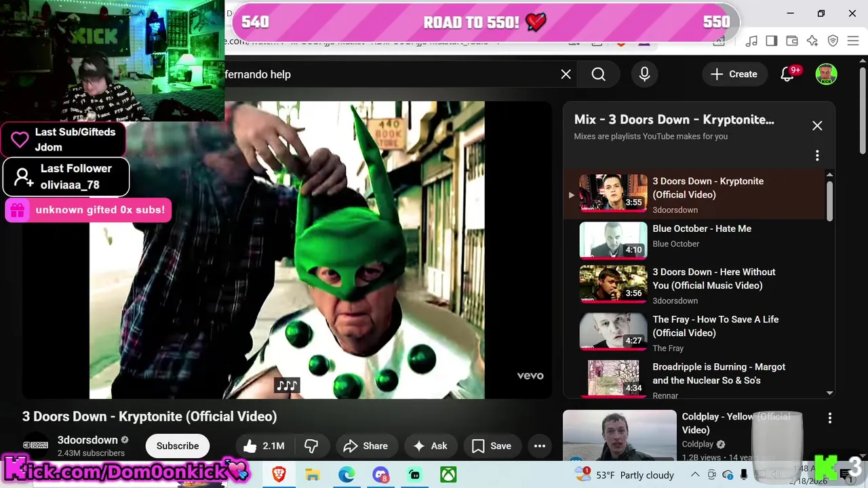Screen dimensions: 868x488
Task: Click the music notes icon on video
Action: coord(287,386)
